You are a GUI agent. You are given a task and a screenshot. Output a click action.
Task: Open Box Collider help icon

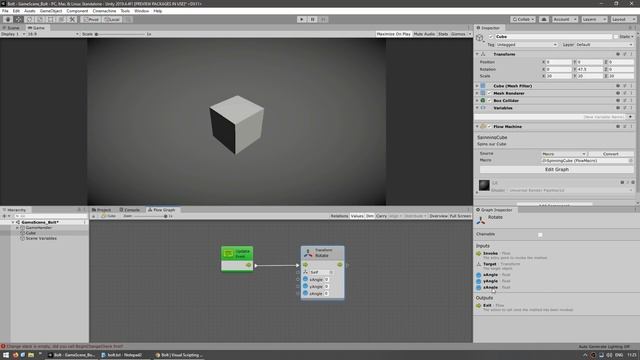(x=618, y=100)
